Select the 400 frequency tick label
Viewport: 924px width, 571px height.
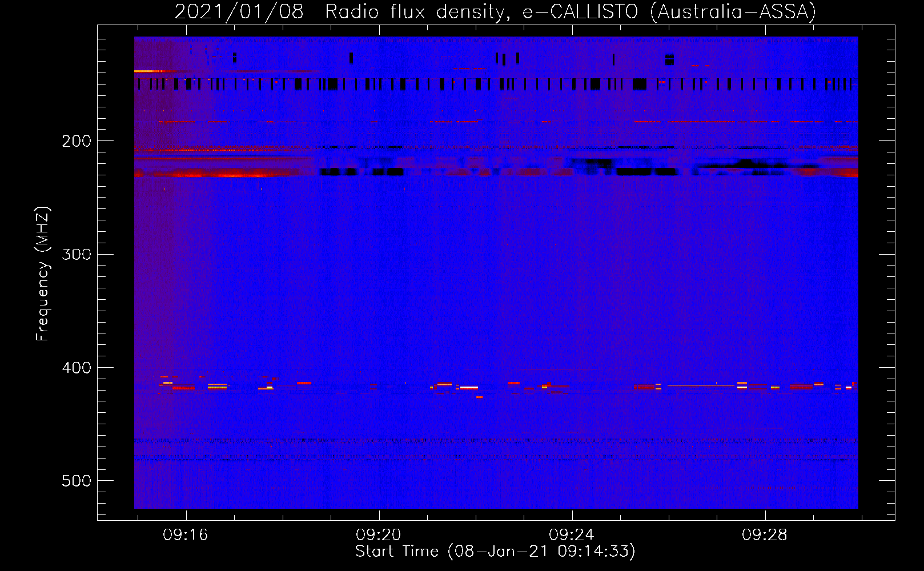77,368
